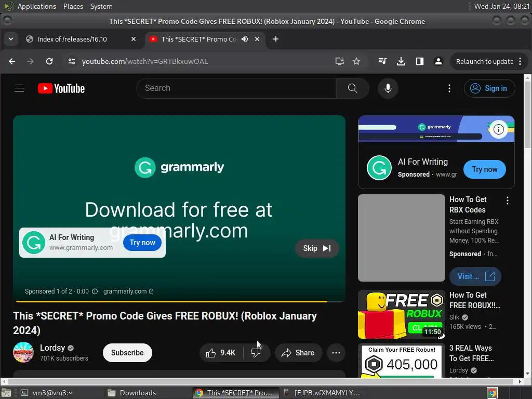Click the search magnifier button

coord(353,88)
